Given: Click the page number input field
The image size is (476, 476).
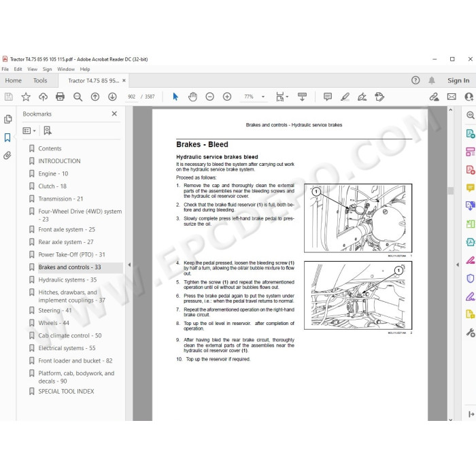Looking at the screenshot, I should [132, 97].
